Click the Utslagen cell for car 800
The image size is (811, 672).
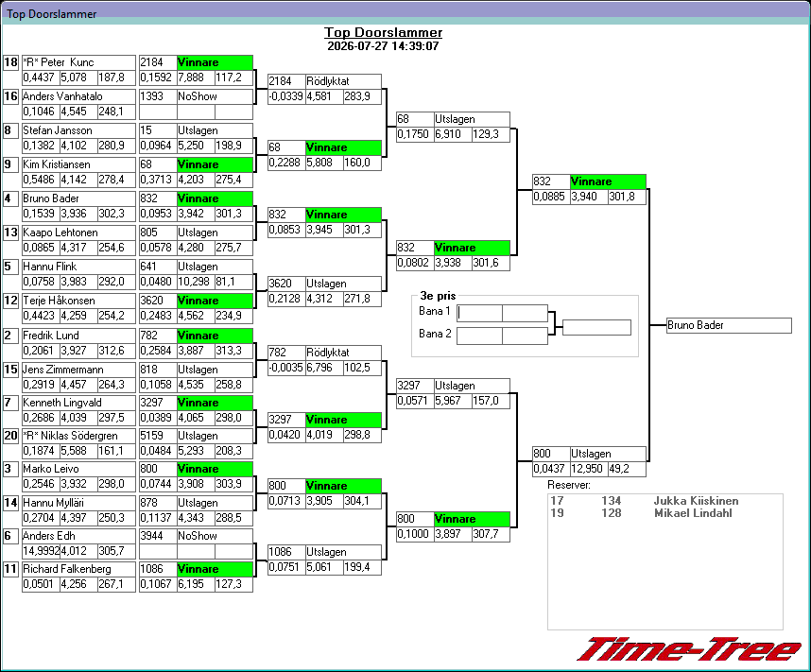click(609, 454)
